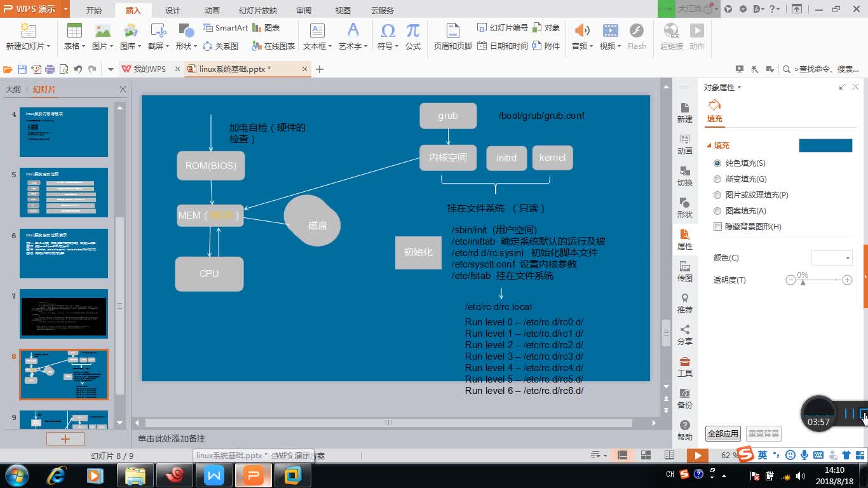Collapse the 填充 section triangle
Image resolution: width=868 pixels, height=488 pixels.
[x=709, y=146]
